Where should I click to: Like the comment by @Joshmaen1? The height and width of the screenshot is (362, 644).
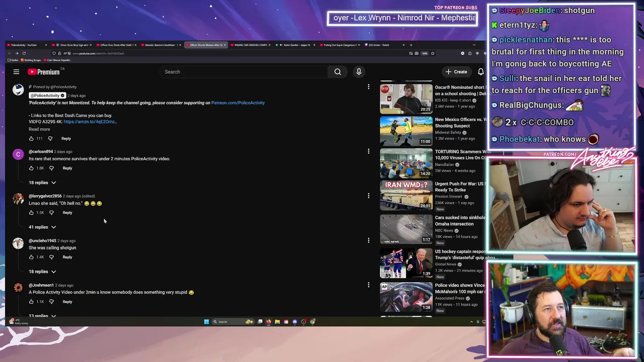click(31, 302)
